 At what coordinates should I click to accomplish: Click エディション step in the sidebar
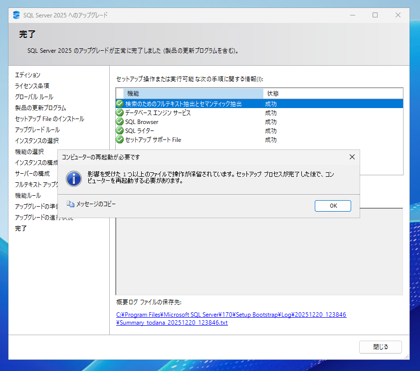tap(28, 75)
